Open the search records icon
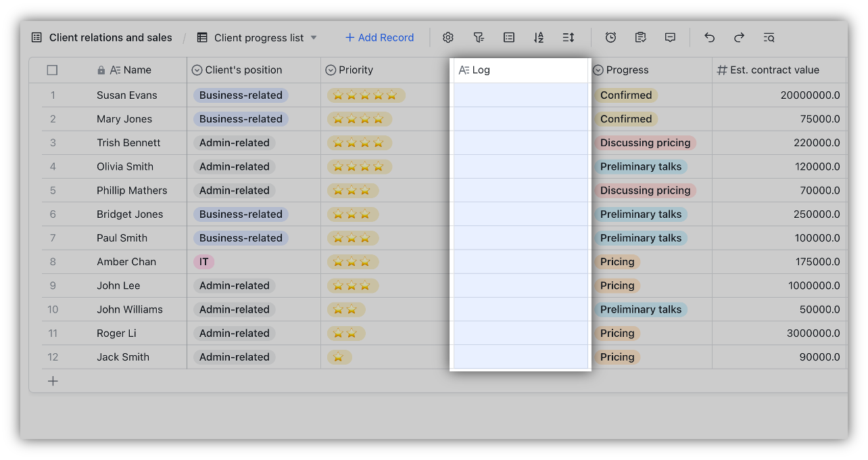The width and height of the screenshot is (868, 460). [x=769, y=37]
